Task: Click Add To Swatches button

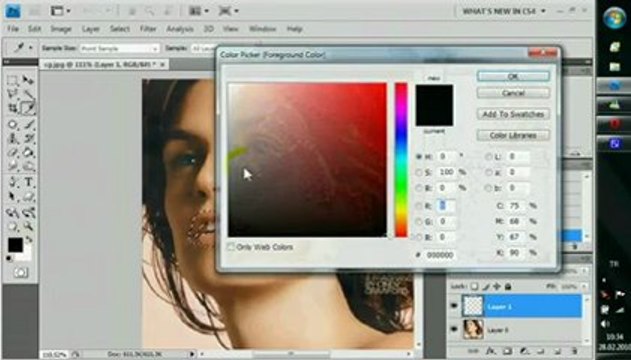Action: coord(513,114)
